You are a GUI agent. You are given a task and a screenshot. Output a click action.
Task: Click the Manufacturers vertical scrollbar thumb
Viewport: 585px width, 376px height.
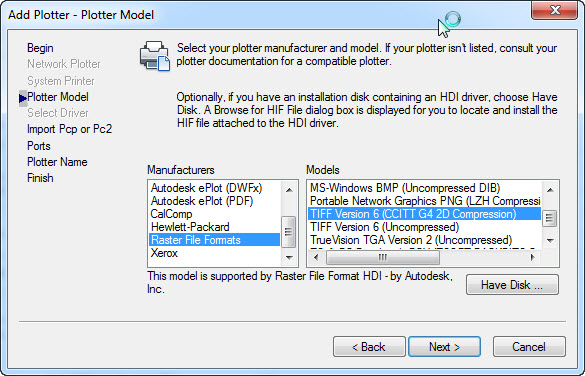tap(289, 232)
